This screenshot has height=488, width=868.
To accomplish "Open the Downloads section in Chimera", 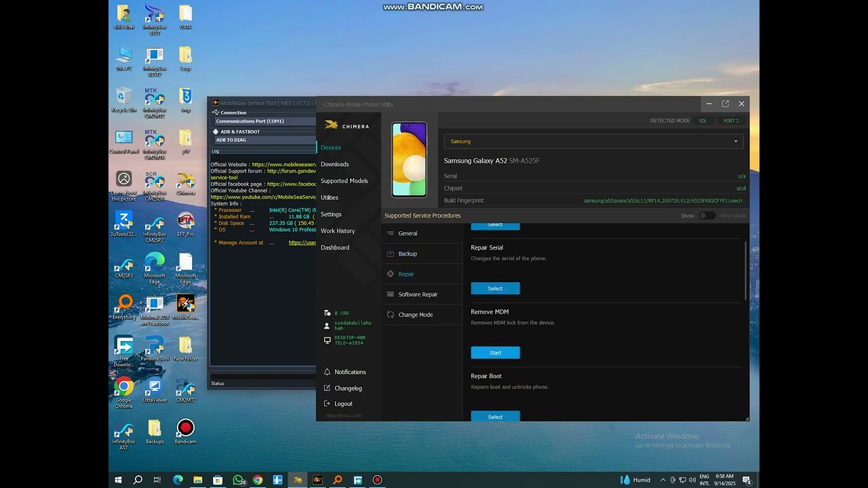I will point(335,164).
